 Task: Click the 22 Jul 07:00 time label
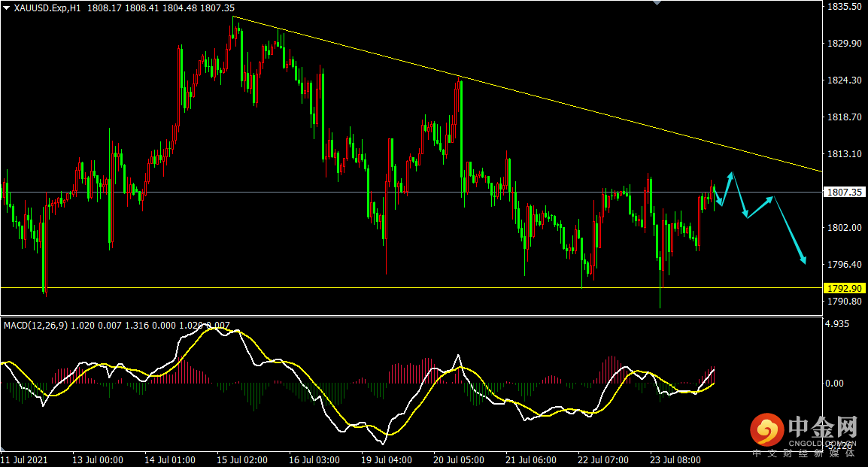[x=602, y=459]
